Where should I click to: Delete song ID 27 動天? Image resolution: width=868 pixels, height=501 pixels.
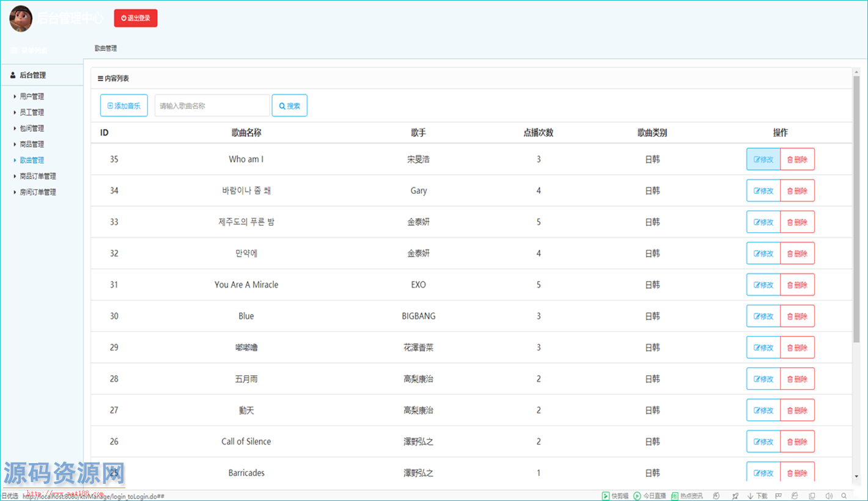click(x=798, y=410)
